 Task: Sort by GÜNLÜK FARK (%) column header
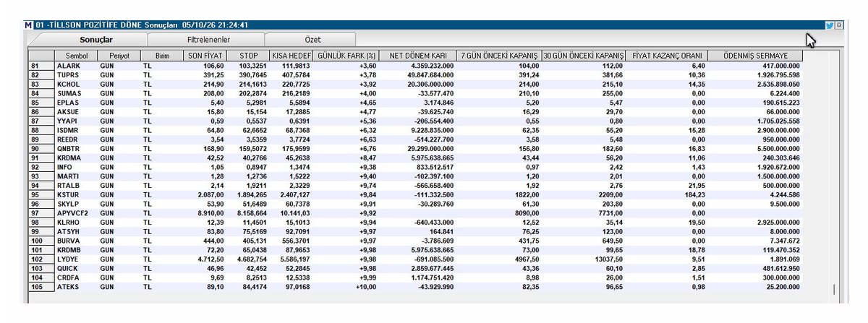[347, 56]
